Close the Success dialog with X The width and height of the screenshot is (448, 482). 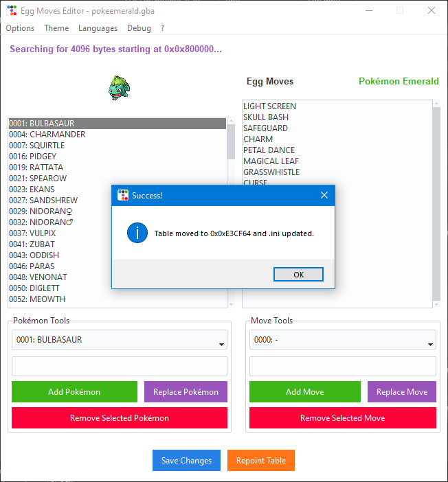tap(324, 196)
